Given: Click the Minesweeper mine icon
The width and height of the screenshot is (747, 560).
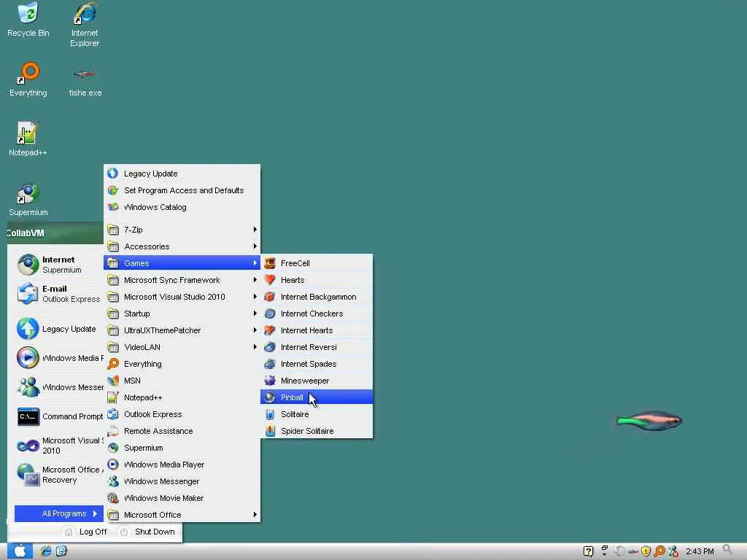Looking at the screenshot, I should [x=270, y=381].
